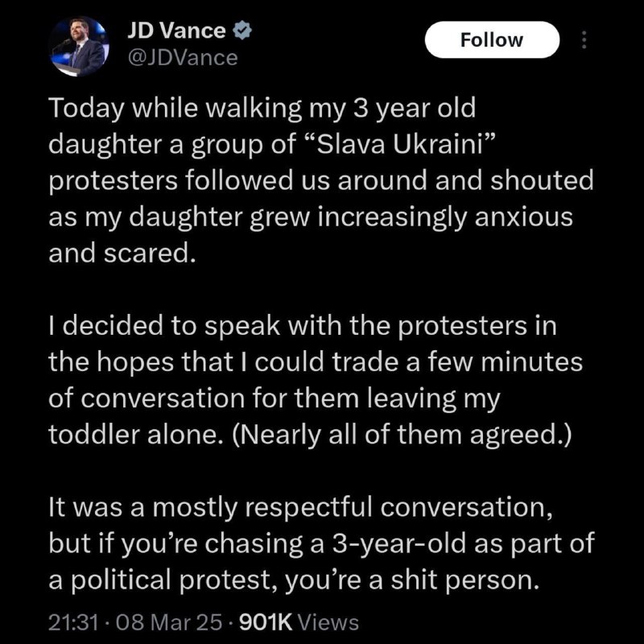The height and width of the screenshot is (644, 644).
Task: Open JD Vance's profile picture
Action: coord(78,46)
